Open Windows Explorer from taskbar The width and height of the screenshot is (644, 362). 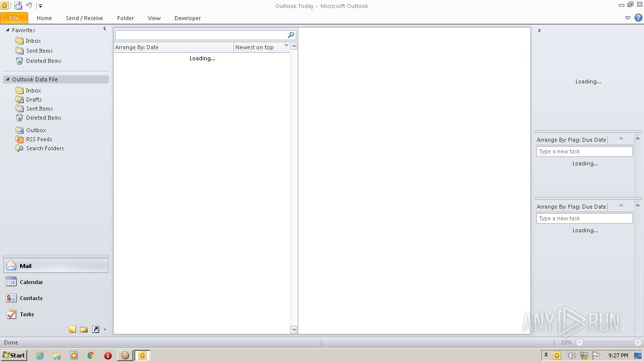57,355
